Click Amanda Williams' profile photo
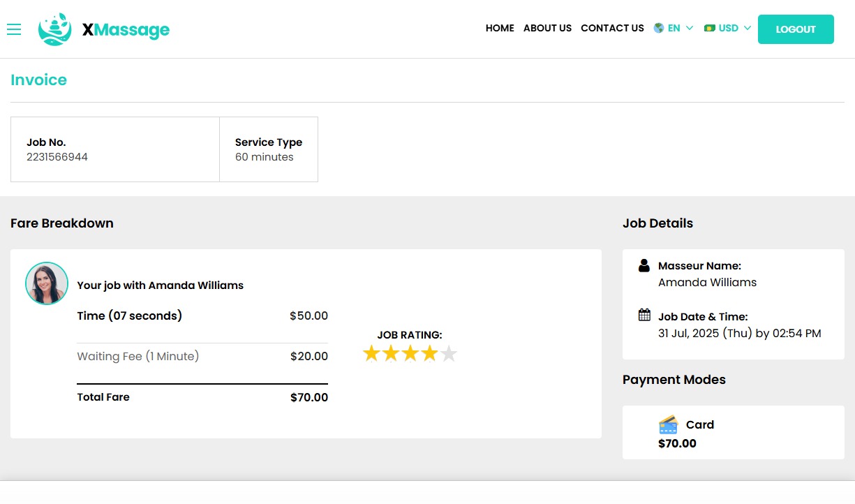This screenshot has width=855, height=504. tap(47, 283)
